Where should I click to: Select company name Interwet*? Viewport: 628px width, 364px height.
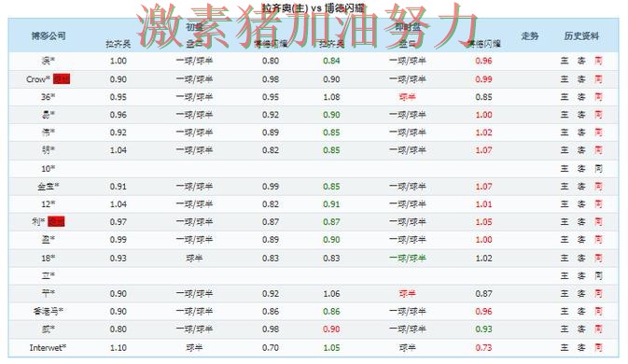49,347
